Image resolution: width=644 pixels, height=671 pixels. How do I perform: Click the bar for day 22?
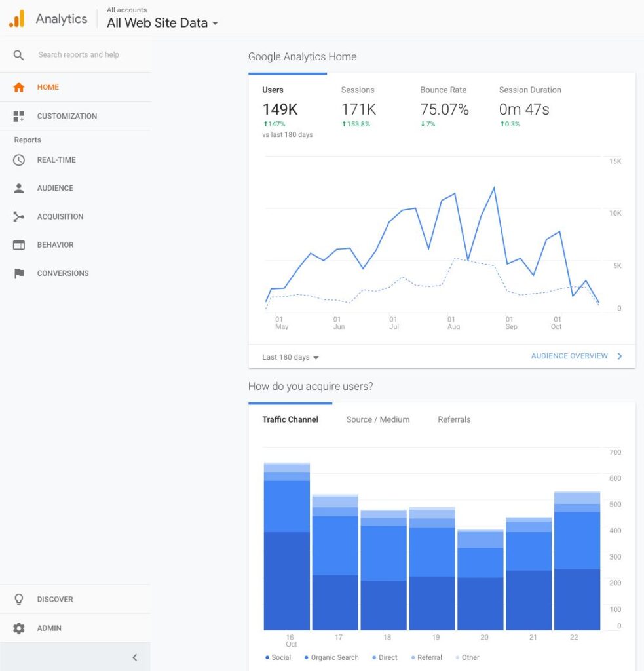[x=577, y=561]
